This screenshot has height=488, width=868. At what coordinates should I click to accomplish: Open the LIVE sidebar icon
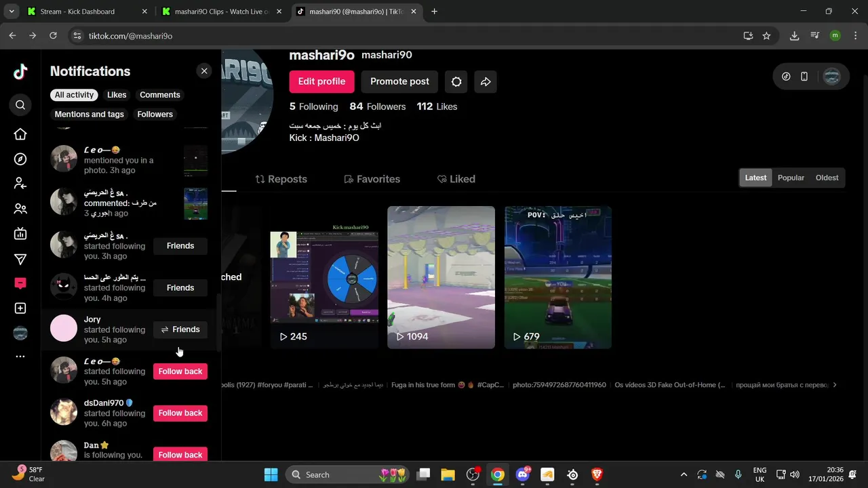pos(20,234)
